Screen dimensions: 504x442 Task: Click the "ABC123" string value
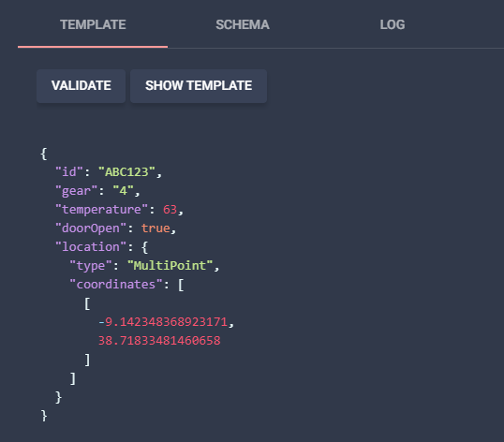point(126,172)
